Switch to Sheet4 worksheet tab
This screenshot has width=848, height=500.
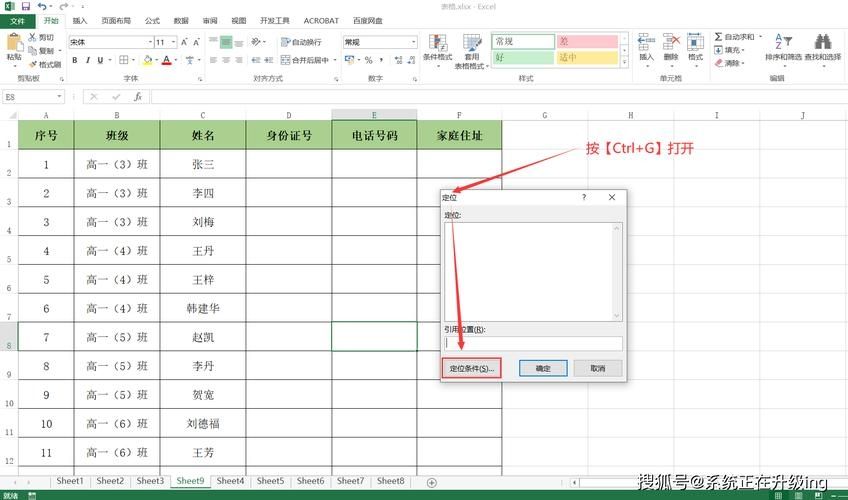[230, 481]
